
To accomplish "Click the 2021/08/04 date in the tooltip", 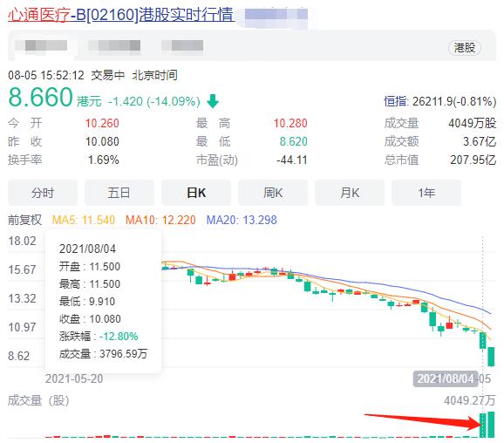I will (x=87, y=249).
